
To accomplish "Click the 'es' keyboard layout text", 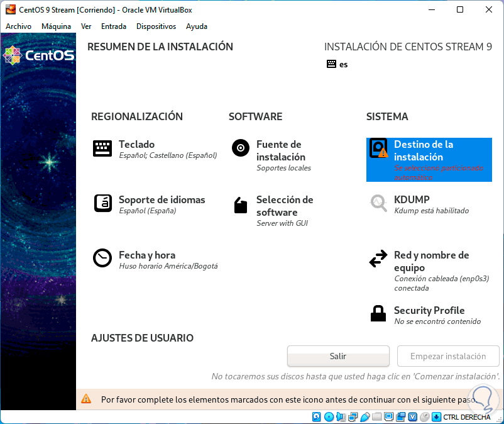I will point(343,64).
